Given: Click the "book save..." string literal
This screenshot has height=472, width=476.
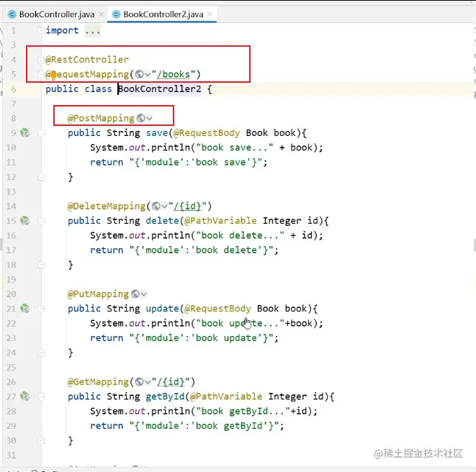Looking at the screenshot, I should tap(235, 147).
